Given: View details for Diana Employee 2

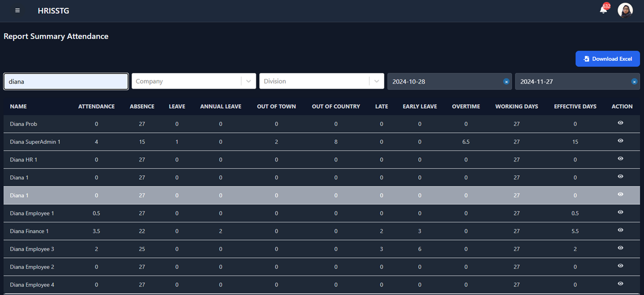Looking at the screenshot, I should [621, 266].
